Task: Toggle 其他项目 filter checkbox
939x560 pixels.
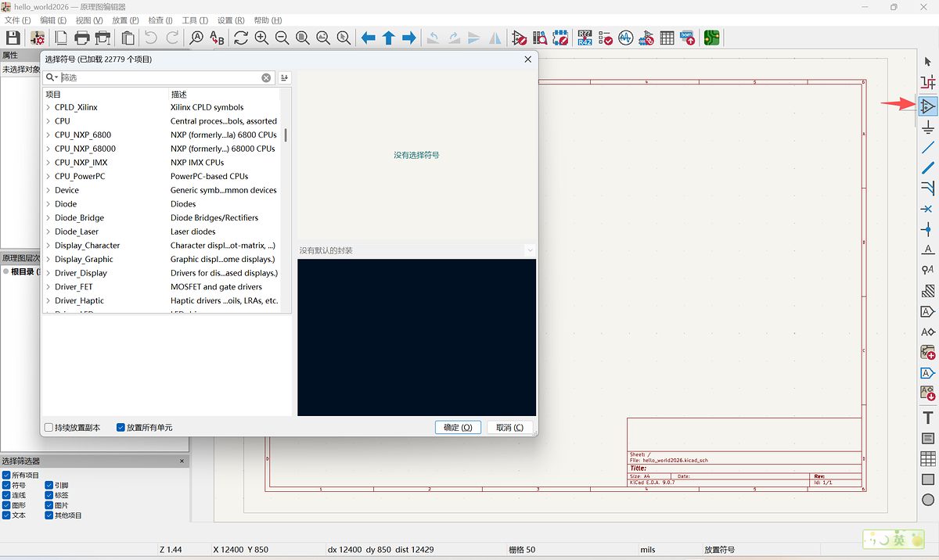Action: [49, 515]
